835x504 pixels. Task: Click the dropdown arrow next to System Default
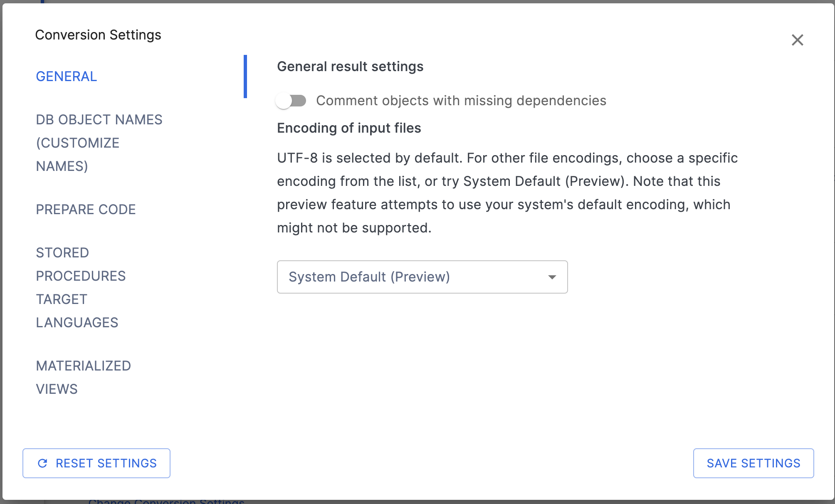pos(552,277)
